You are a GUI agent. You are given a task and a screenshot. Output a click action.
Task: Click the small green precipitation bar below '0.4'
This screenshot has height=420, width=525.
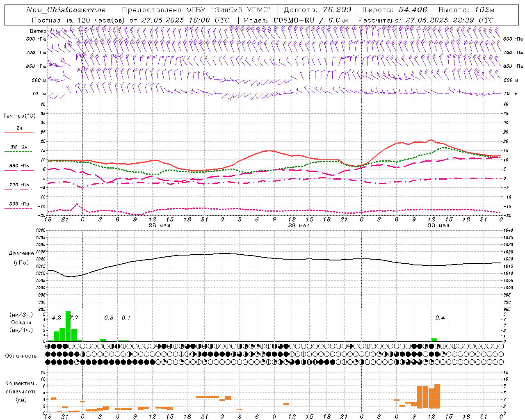pyautogui.click(x=434, y=340)
